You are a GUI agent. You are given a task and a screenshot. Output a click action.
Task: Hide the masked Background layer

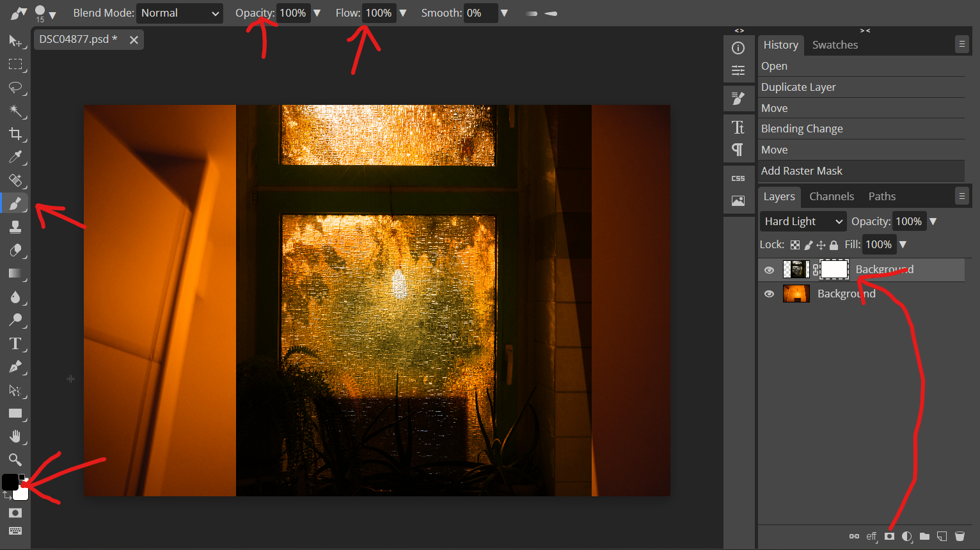coord(769,269)
